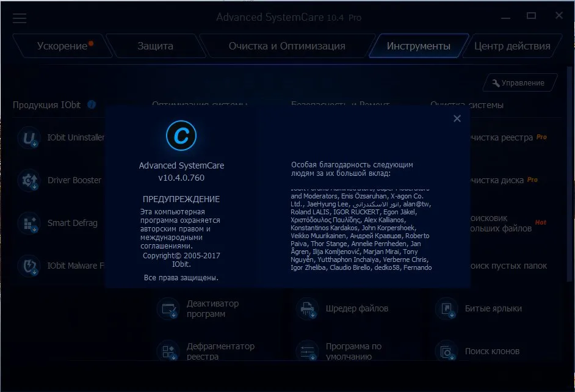The width and height of the screenshot is (575, 392).
Task: Select the Очистка и Оптимизация tab
Action: (x=287, y=46)
